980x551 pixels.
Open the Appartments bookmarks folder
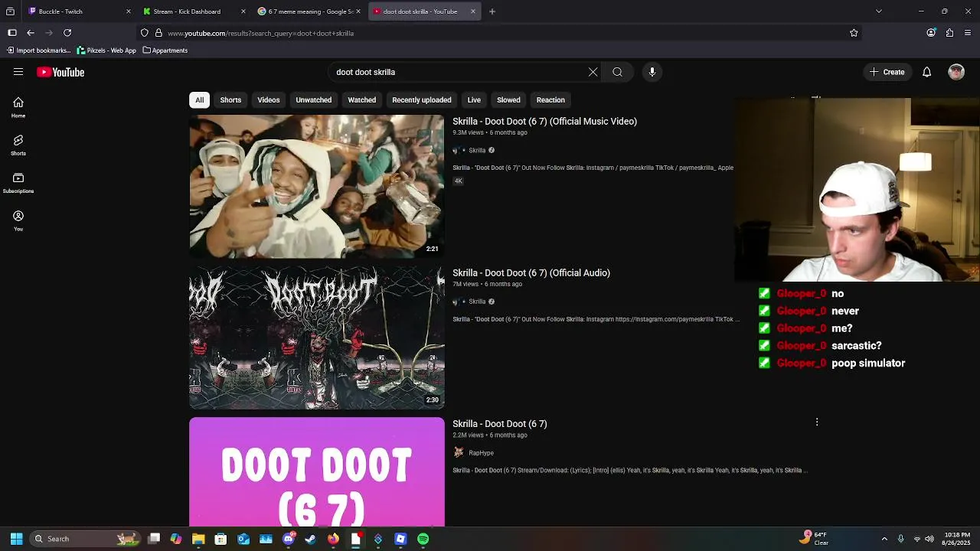[165, 51]
